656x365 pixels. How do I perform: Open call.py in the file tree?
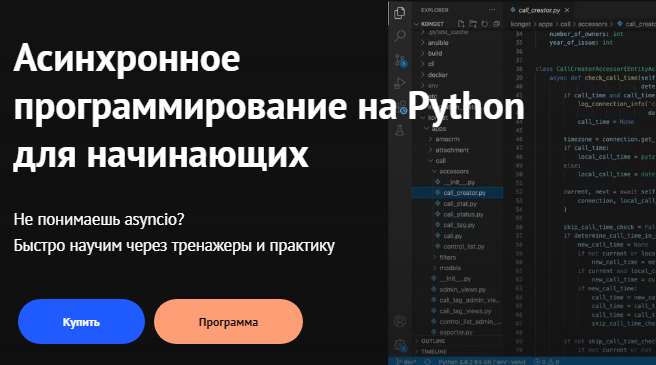453,236
